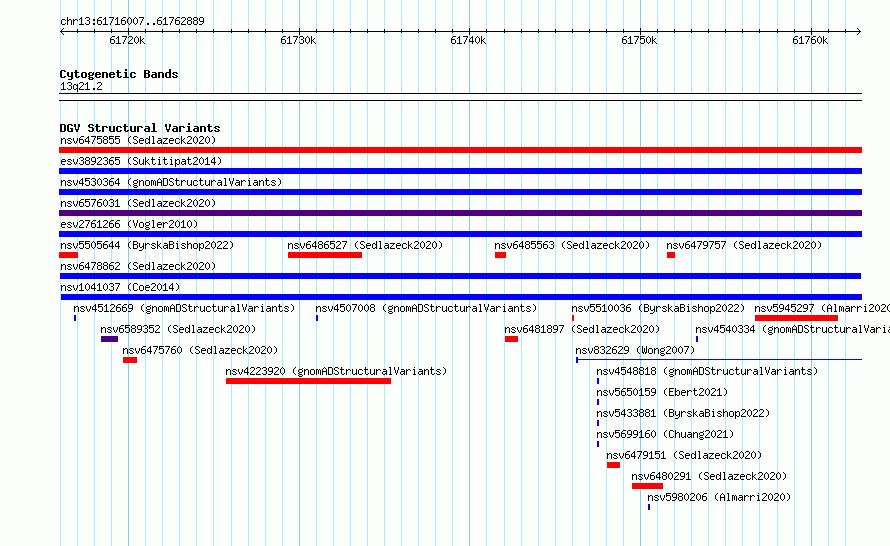The image size is (890, 546).
Task: Open the nsv6576031 (Sedlazeck2020) label
Action: click(x=138, y=203)
